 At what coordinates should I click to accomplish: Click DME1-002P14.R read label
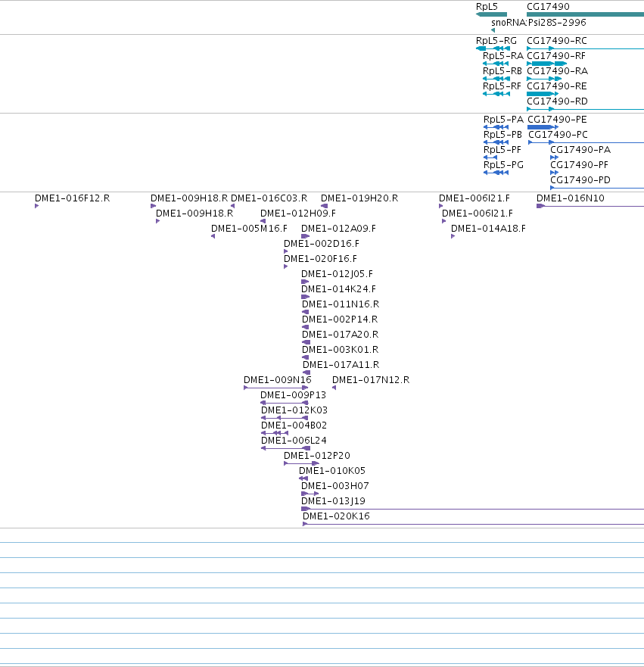(340, 319)
